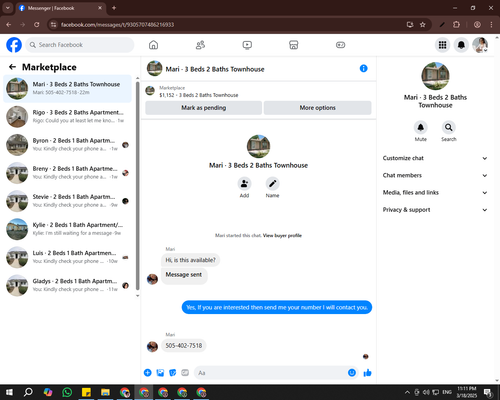Open taskbar search magnifier
Viewport: 500px width, 400px height.
[28, 392]
